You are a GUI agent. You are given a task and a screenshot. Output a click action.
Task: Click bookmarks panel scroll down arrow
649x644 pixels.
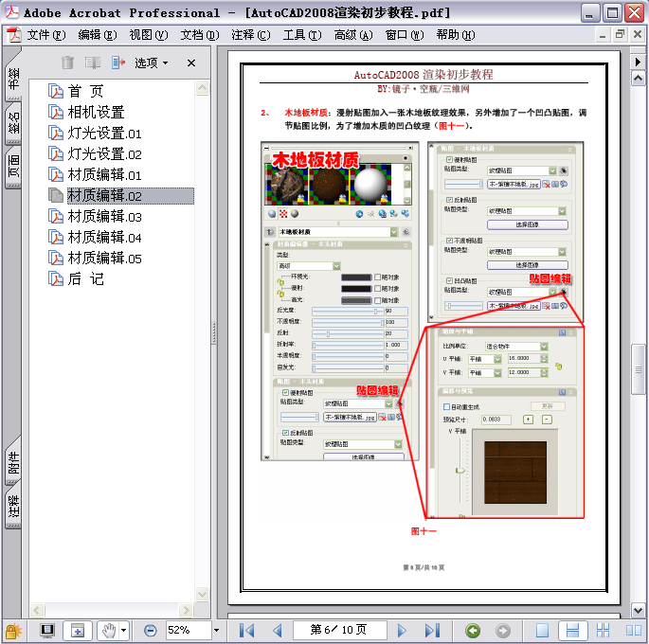click(x=202, y=594)
